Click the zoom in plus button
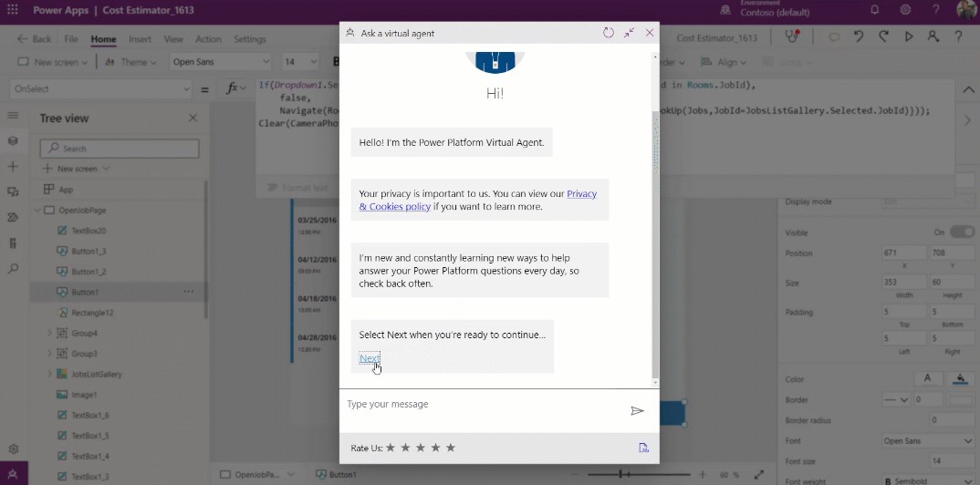The image size is (980, 485). tap(703, 475)
